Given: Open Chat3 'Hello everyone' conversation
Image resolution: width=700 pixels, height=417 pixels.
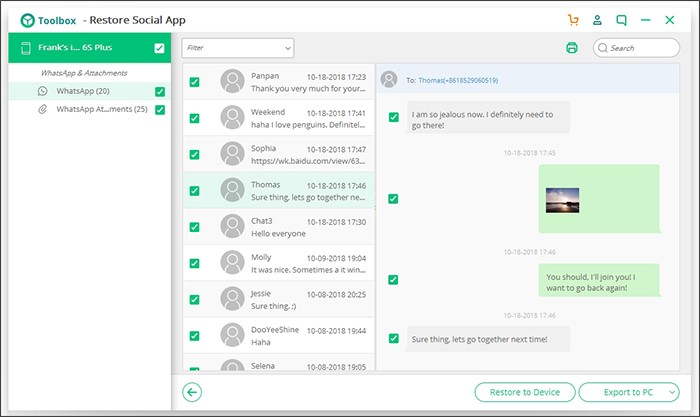Looking at the screenshot, I should click(278, 234).
